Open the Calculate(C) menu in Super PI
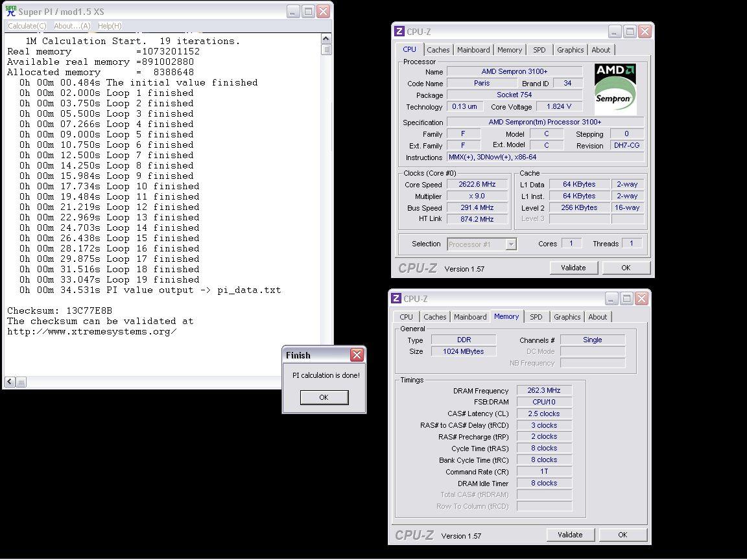The height and width of the screenshot is (560, 747). pyautogui.click(x=27, y=26)
